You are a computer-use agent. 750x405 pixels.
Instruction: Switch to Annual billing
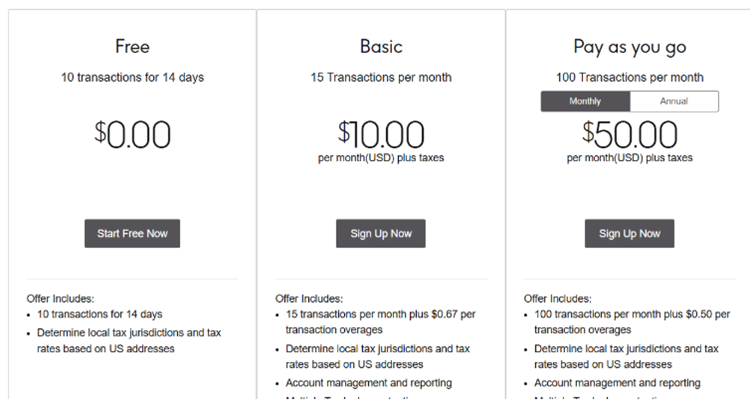pos(674,102)
